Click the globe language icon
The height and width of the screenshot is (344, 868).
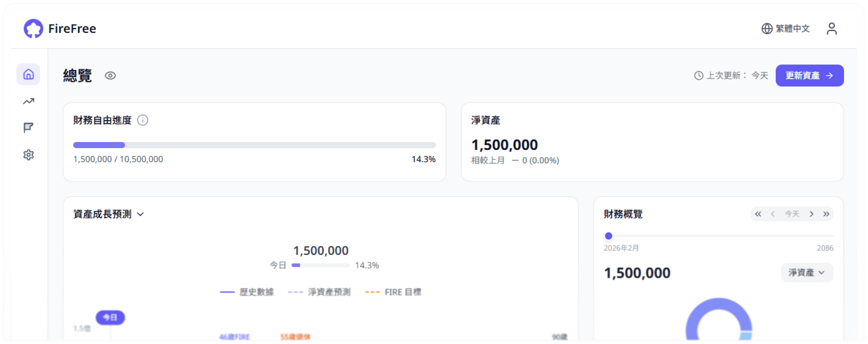(767, 29)
